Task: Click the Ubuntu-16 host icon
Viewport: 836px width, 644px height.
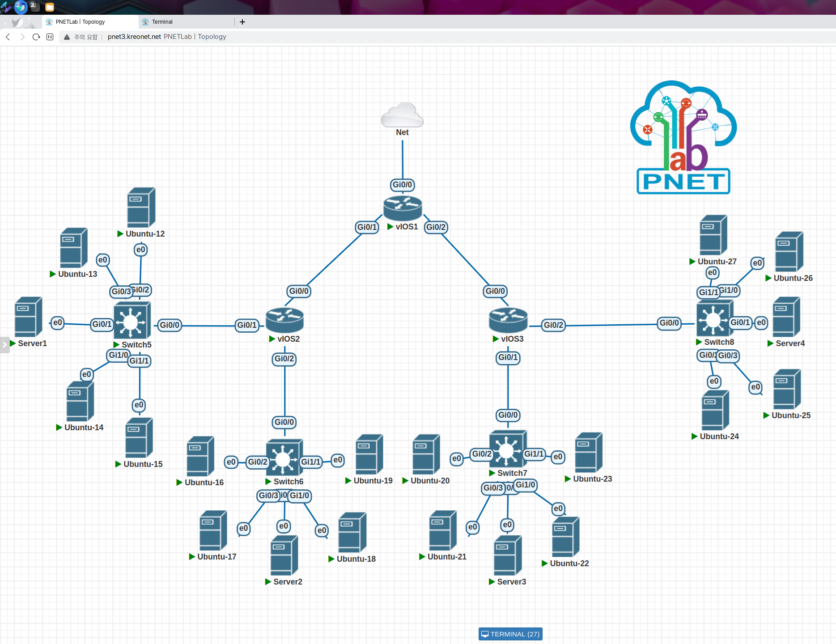Action: 200,456
